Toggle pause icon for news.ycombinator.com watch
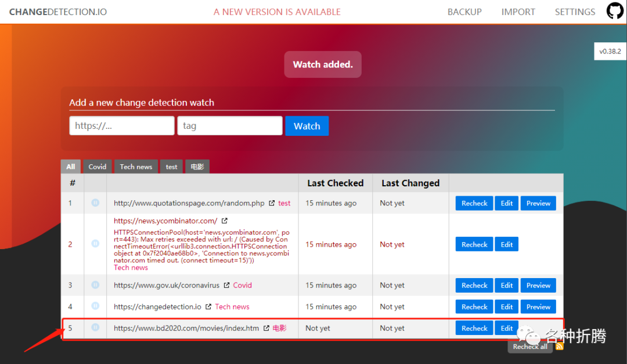The width and height of the screenshot is (627, 364). (x=95, y=243)
